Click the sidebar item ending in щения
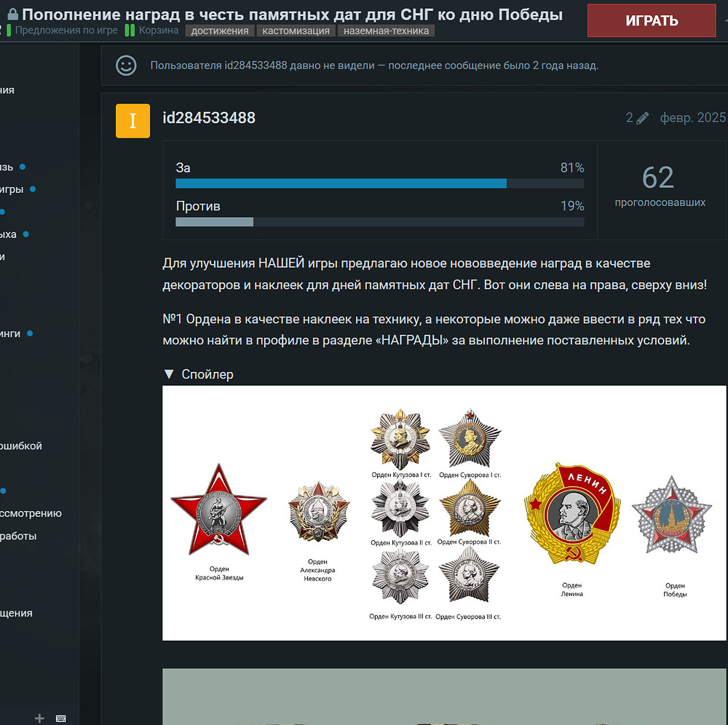Image resolution: width=728 pixels, height=725 pixels. (x=16, y=613)
